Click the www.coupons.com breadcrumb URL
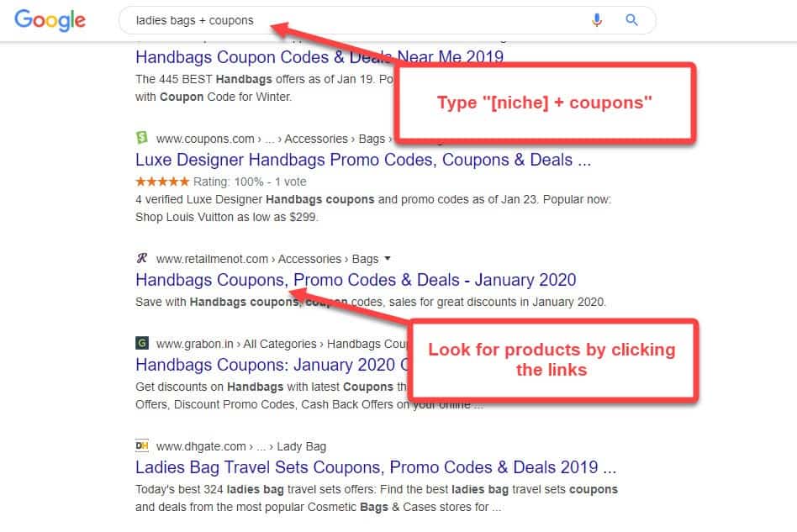This screenshot has width=797, height=532. 205,139
